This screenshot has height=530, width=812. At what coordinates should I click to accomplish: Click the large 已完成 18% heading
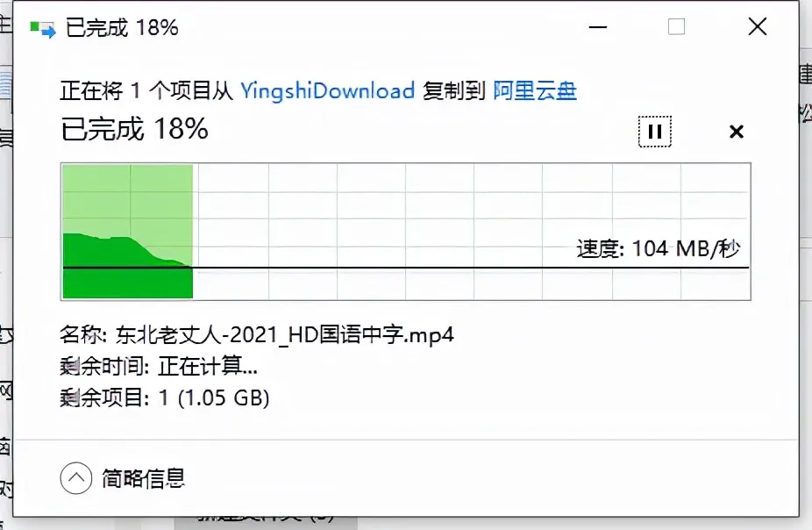click(x=135, y=128)
